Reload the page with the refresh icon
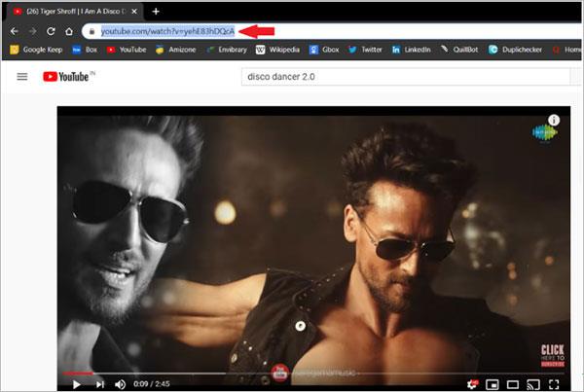The height and width of the screenshot is (392, 584). [51, 31]
